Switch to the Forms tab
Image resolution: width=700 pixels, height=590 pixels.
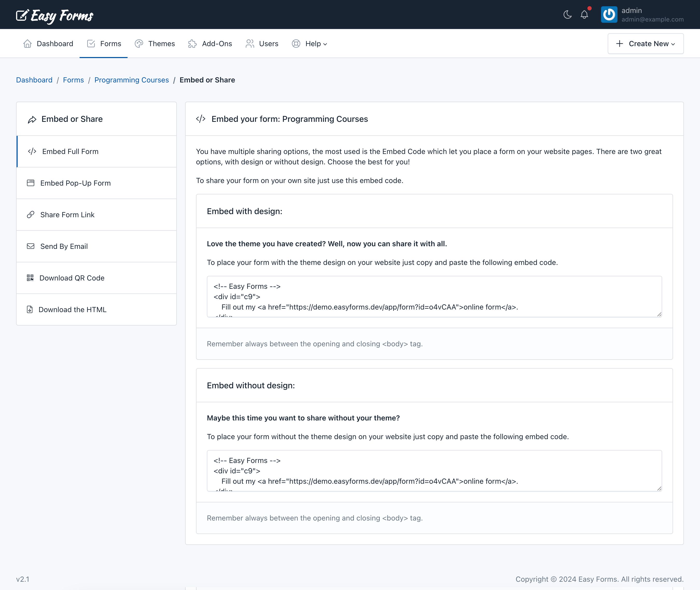tap(104, 44)
